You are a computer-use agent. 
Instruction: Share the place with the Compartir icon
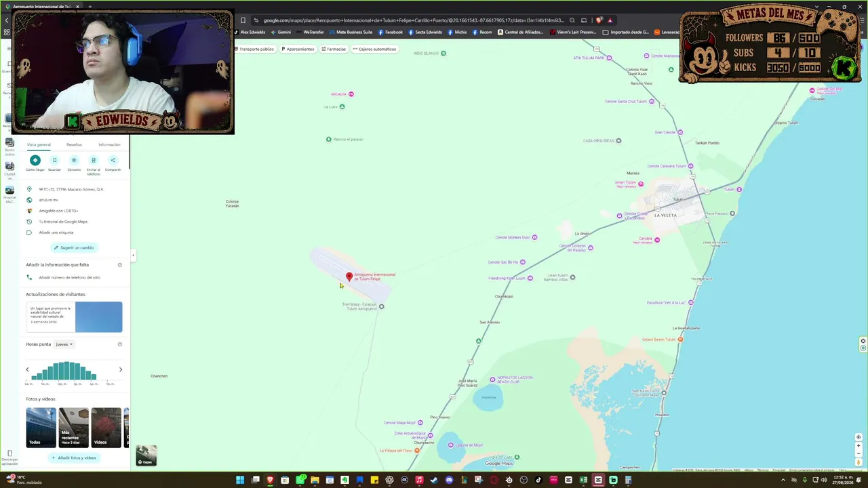pyautogui.click(x=113, y=161)
